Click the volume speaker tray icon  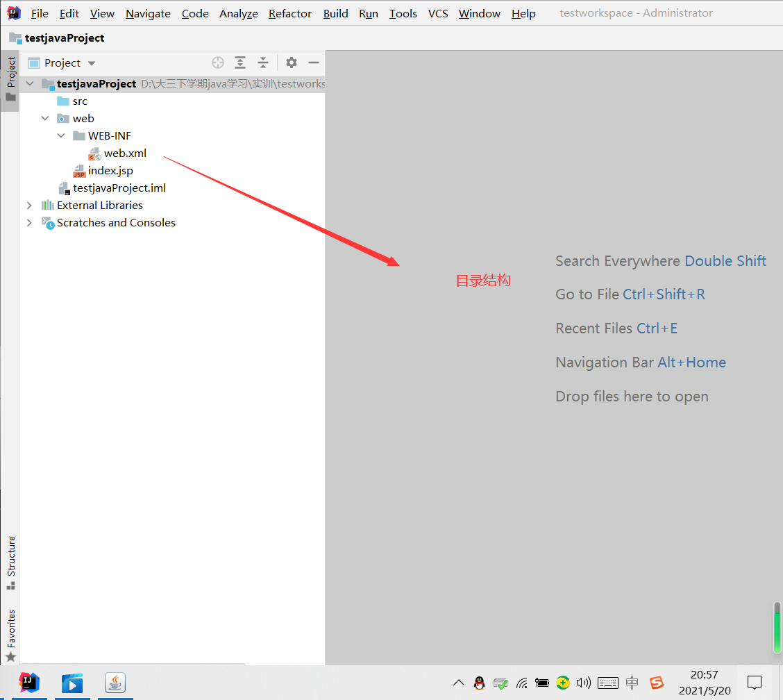(x=583, y=683)
